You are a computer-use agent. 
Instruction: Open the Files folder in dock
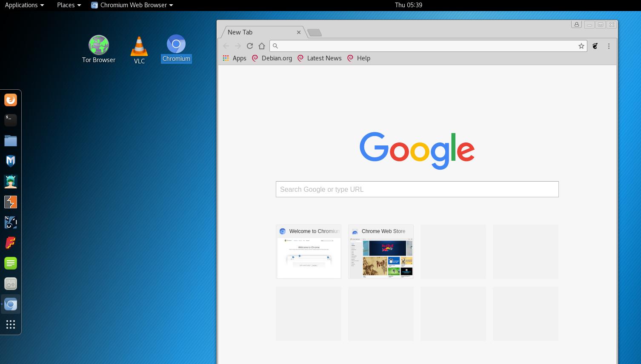[11, 141]
